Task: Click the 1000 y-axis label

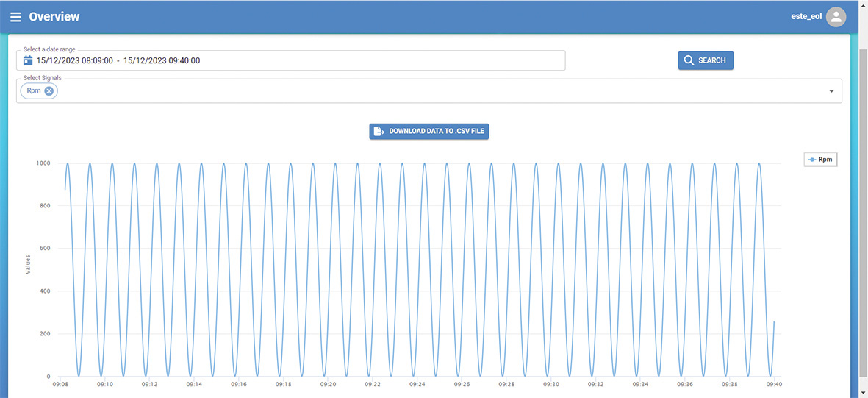Action: coord(44,163)
